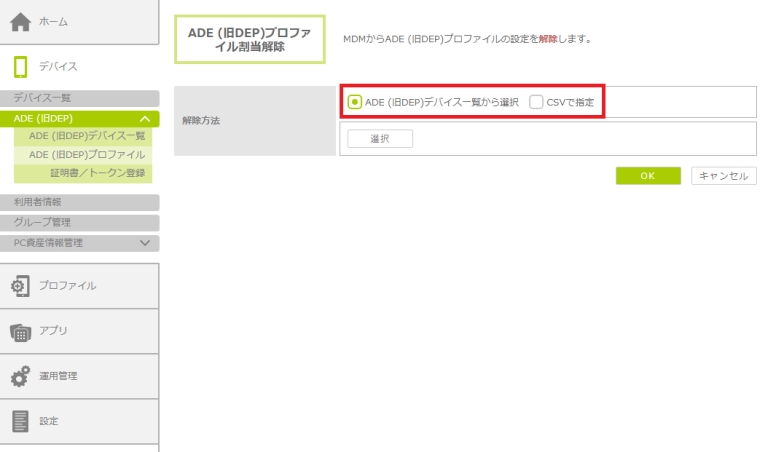Expand the PC資産情報管理 section chevron
Screen dimensions: 768x452
(x=144, y=243)
